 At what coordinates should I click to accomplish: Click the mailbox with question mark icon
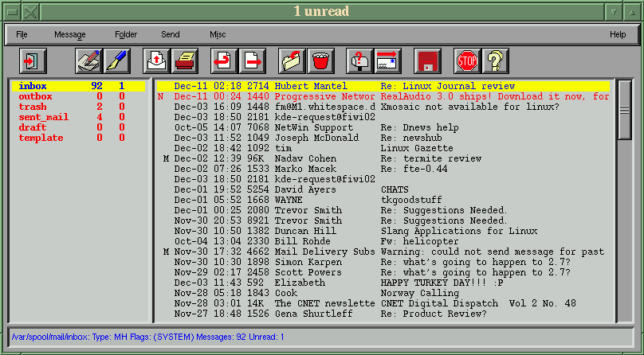(x=360, y=60)
